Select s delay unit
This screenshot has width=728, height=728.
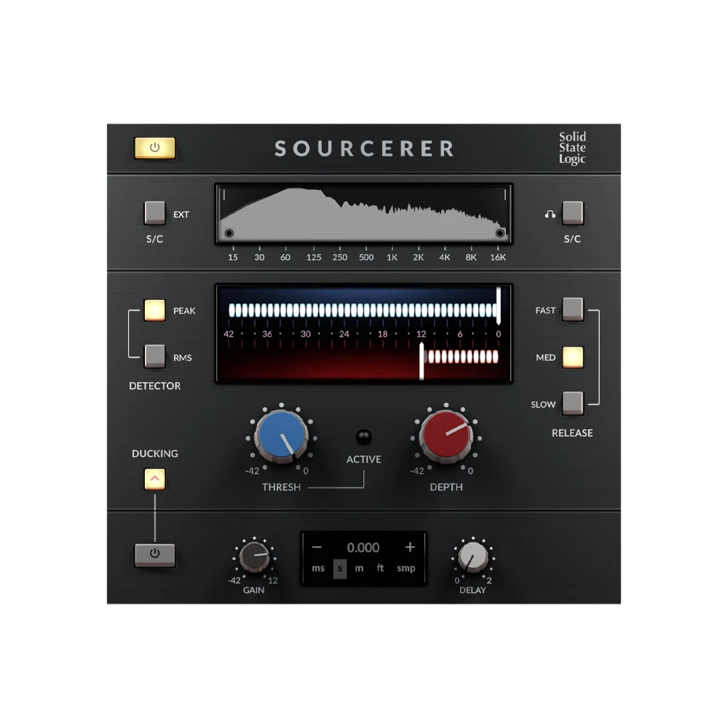340,569
